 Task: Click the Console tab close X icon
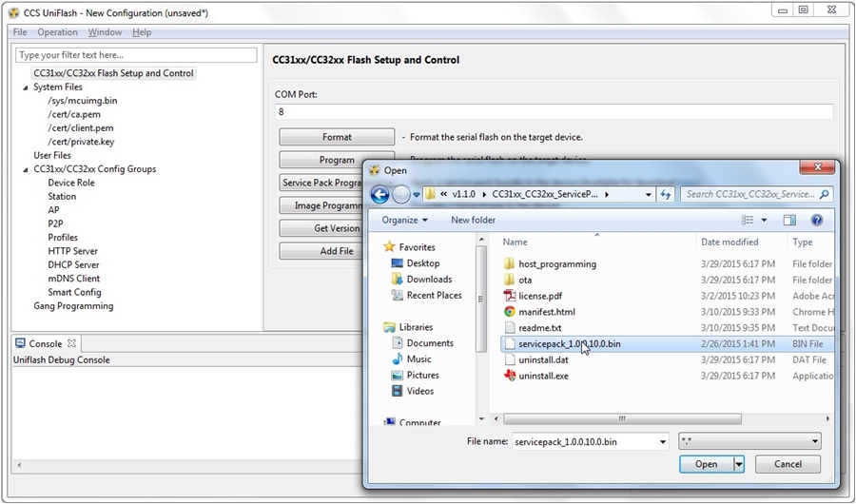(x=71, y=343)
